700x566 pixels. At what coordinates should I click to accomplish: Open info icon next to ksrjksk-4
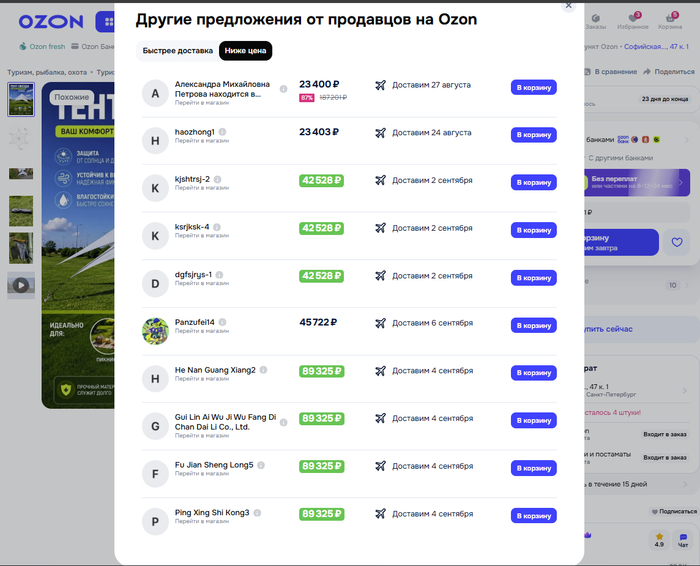pyautogui.click(x=217, y=227)
